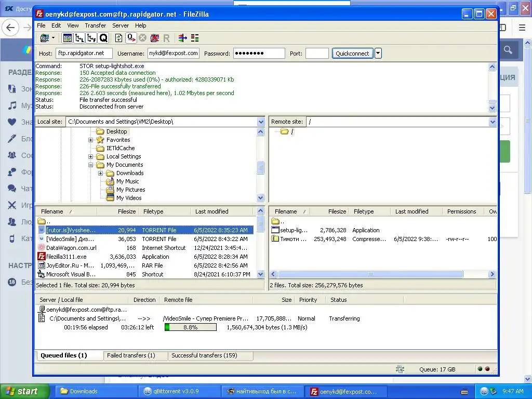Click the 8.8% transfer progress bar
Screen dimensions: 532x399
click(190, 327)
